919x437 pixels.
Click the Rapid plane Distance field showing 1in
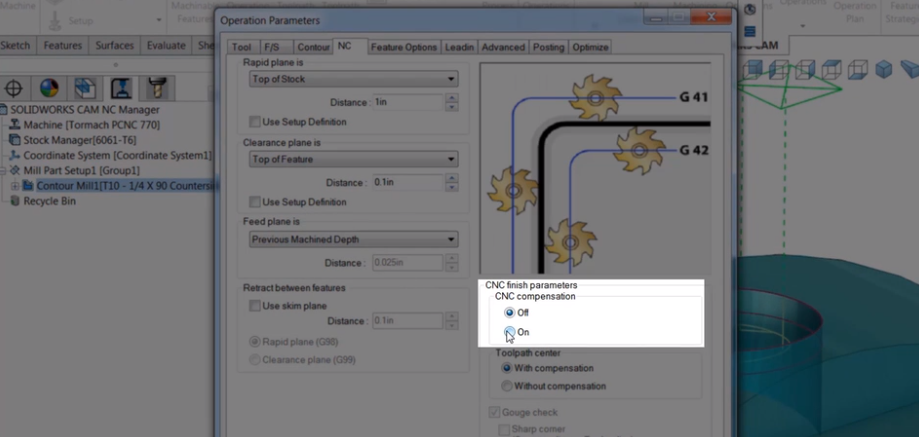pyautogui.click(x=408, y=102)
